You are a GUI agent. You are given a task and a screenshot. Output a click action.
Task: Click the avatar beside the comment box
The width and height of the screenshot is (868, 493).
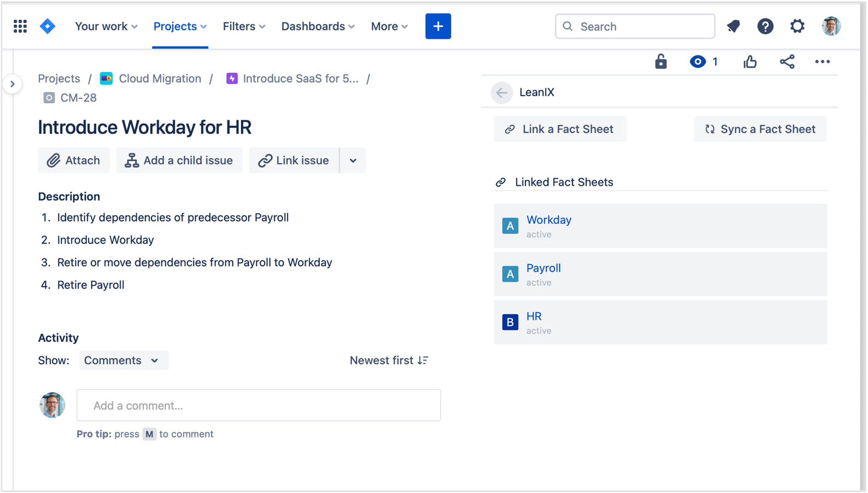point(52,405)
